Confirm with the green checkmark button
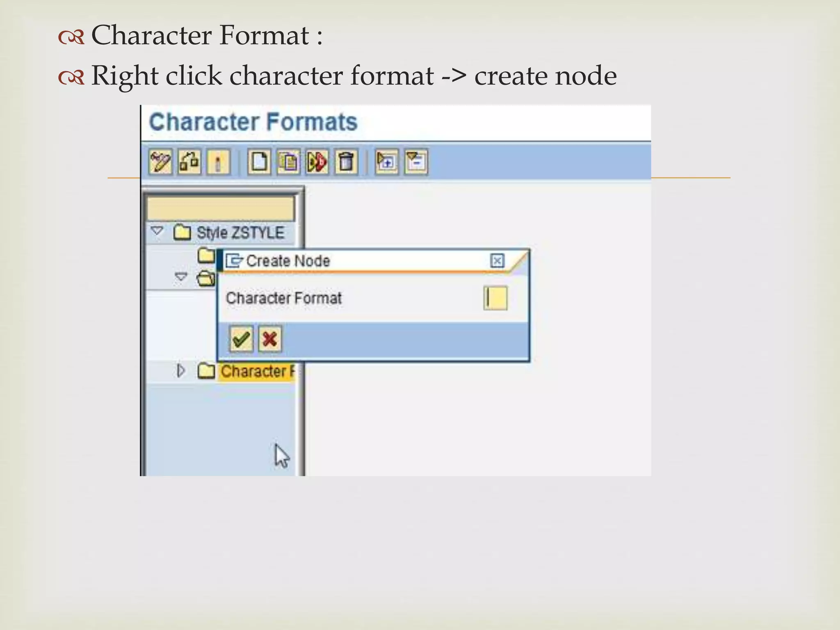 click(x=241, y=339)
